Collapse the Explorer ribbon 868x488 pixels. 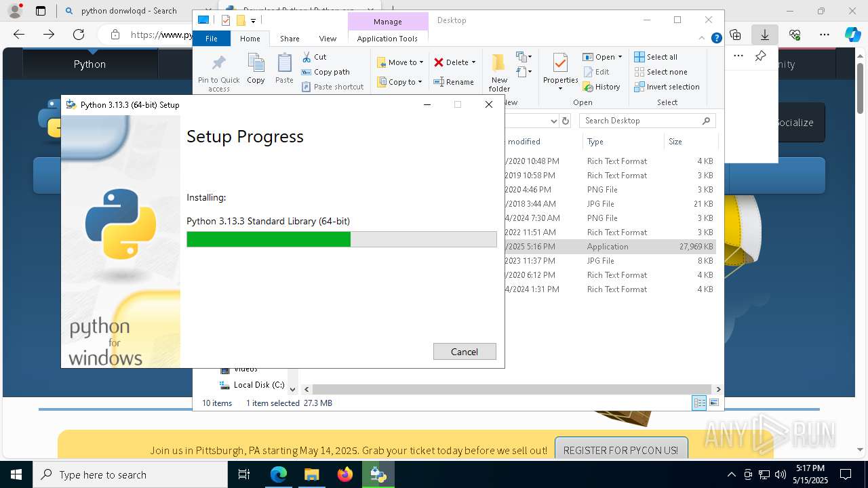(703, 38)
